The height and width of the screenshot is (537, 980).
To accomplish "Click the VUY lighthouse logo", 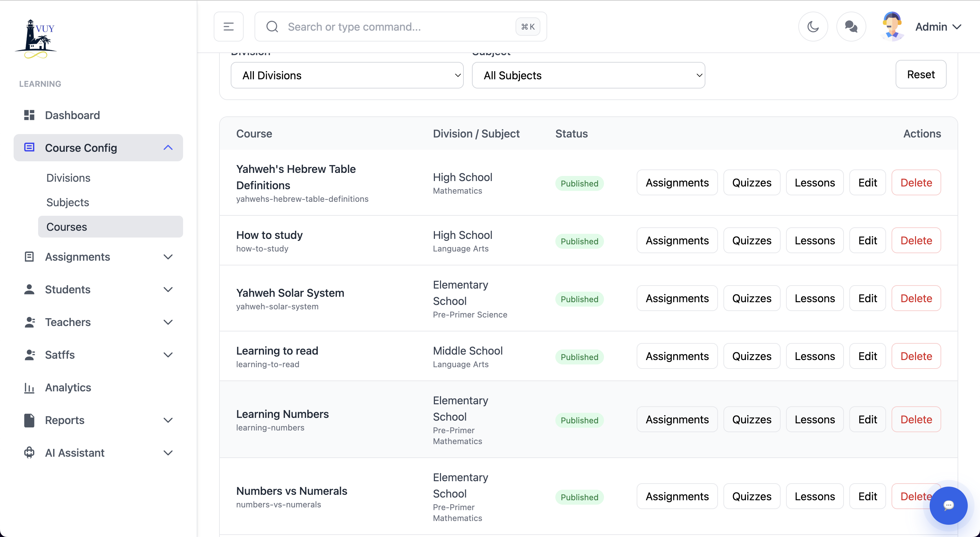I will [36, 39].
